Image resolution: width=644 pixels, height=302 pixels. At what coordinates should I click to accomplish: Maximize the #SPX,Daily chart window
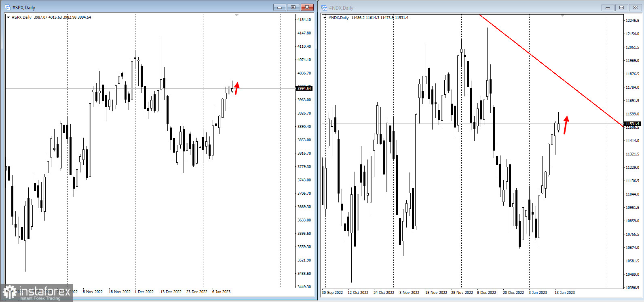293,7
